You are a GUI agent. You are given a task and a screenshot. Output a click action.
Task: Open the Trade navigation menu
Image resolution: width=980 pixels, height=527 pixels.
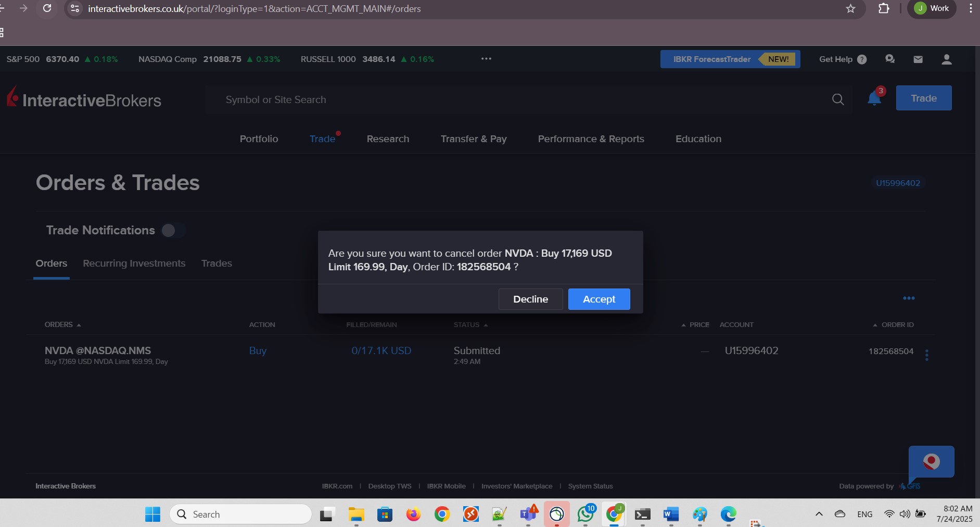[x=322, y=139]
